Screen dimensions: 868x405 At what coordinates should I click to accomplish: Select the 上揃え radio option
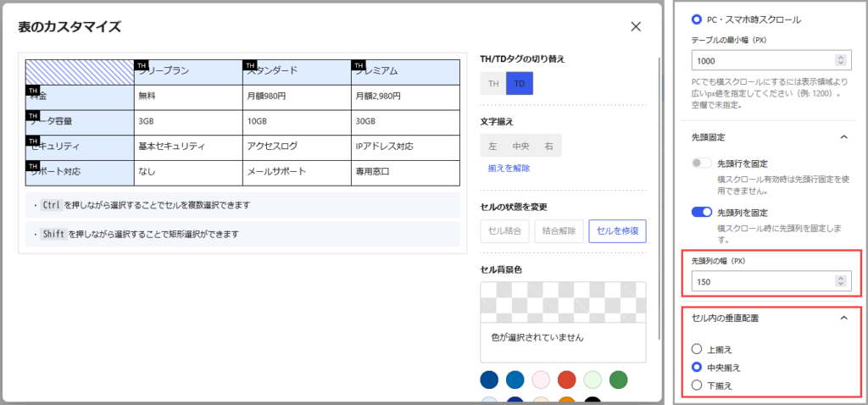(x=697, y=349)
